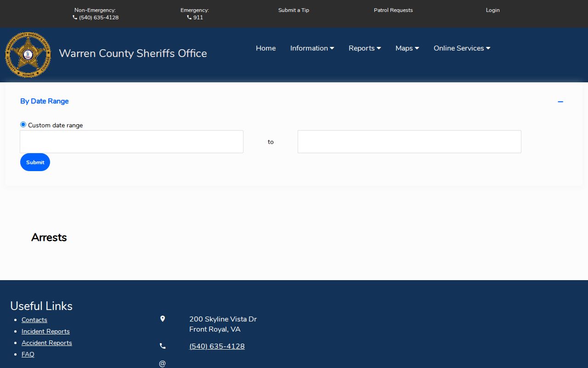Focus the end date input field
This screenshot has height=368, width=588.
point(409,142)
